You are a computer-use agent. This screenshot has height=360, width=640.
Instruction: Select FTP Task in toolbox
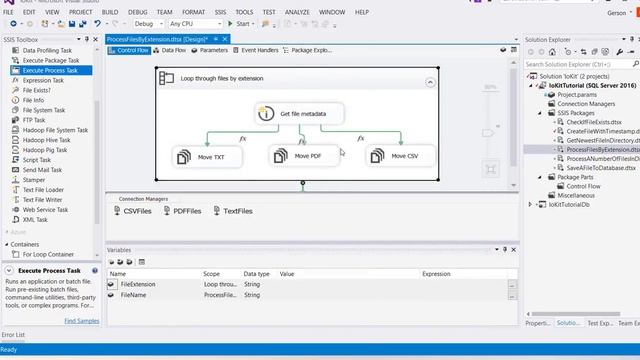pyautogui.click(x=34, y=120)
